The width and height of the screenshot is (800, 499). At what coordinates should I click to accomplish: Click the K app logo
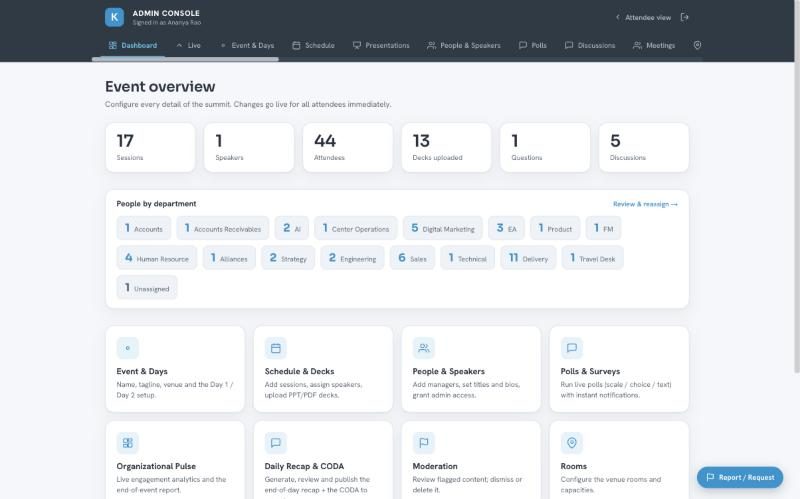[114, 17]
